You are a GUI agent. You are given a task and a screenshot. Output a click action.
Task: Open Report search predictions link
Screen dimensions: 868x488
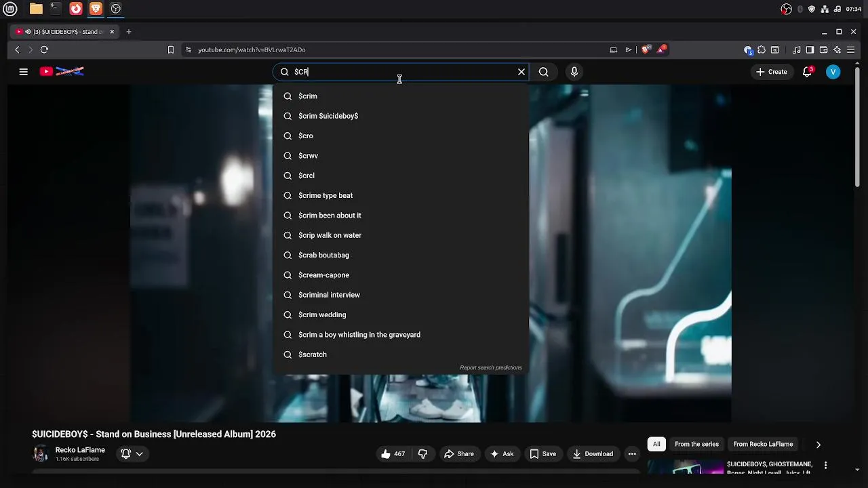pyautogui.click(x=491, y=368)
